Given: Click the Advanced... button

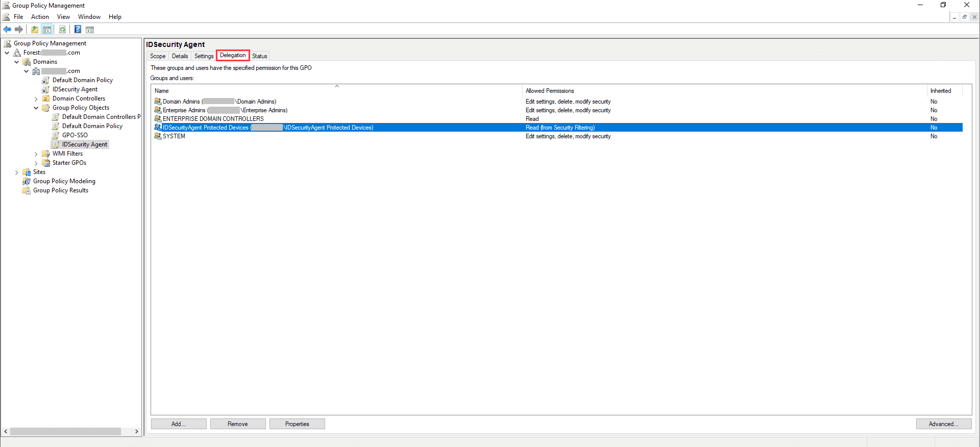Looking at the screenshot, I should tap(944, 424).
